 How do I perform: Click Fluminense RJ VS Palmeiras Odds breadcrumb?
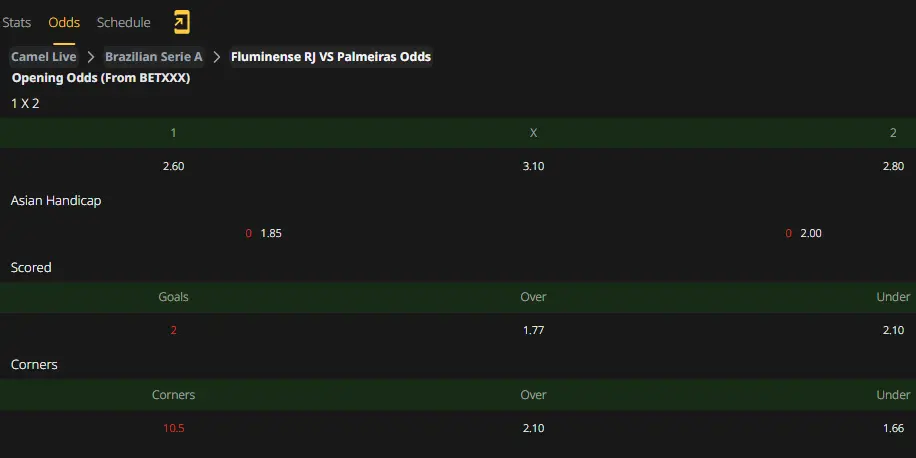(x=331, y=57)
